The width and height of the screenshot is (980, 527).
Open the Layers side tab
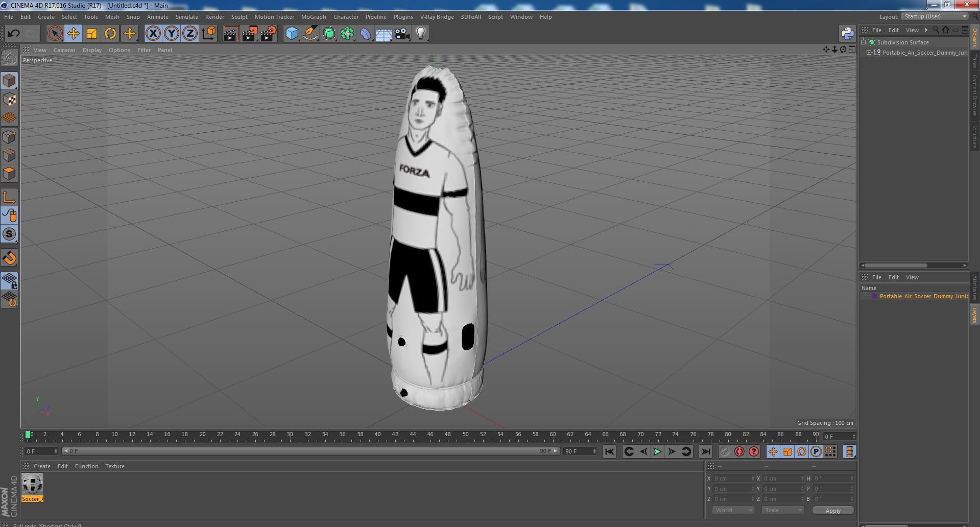point(974,315)
